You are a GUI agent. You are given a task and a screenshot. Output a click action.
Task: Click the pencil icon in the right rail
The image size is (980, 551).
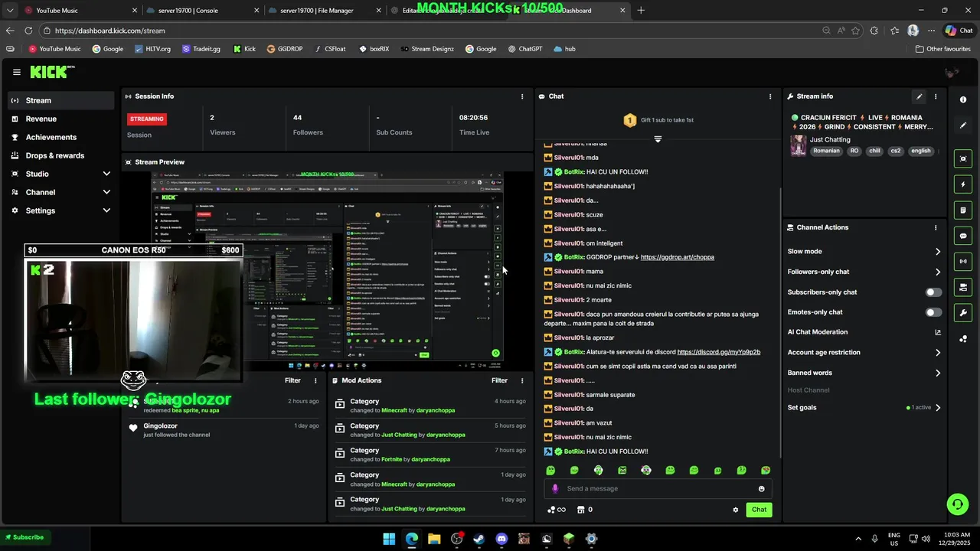coord(963,126)
